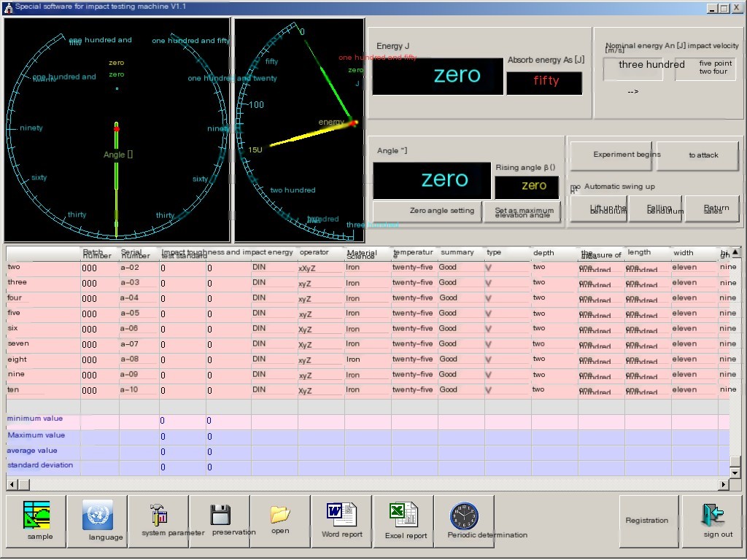Open the language selection icon
Viewport: 747px width, 560px height.
point(98,521)
